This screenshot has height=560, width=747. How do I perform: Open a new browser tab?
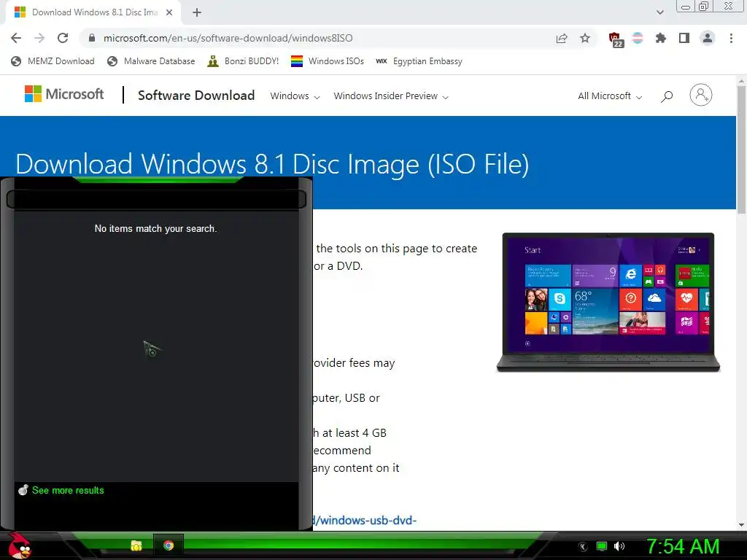point(197,12)
